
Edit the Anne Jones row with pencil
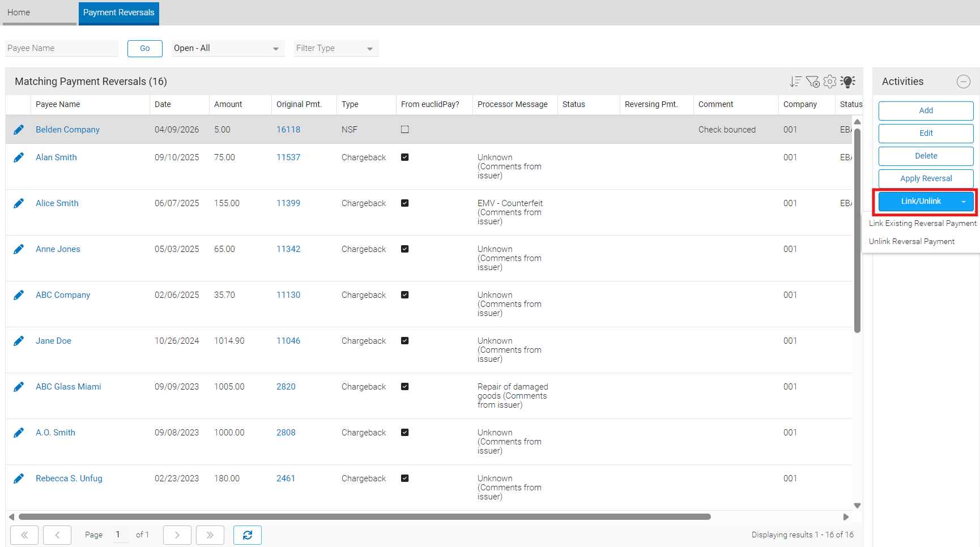tap(19, 249)
